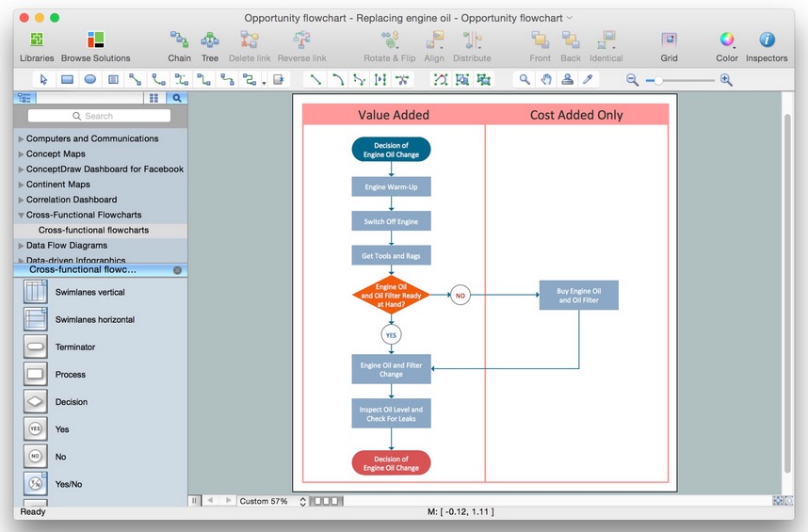
Task: Select Cross-functional flowcharts library item
Action: pos(93,230)
